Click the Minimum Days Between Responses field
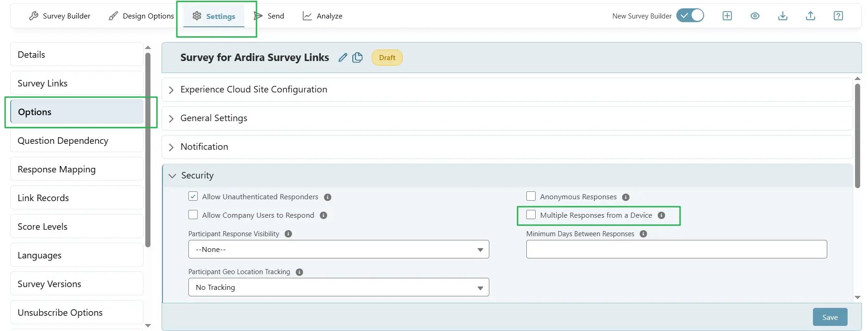 676,250
